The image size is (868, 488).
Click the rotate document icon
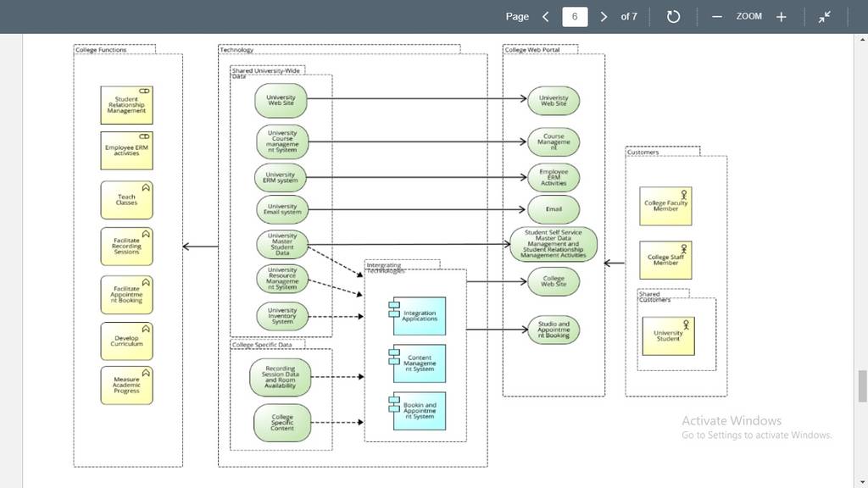click(x=673, y=17)
